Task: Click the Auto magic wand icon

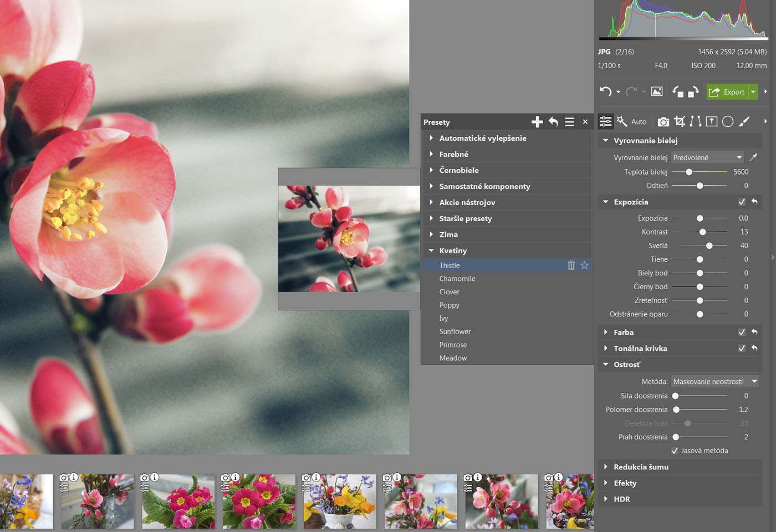Action: (x=622, y=121)
